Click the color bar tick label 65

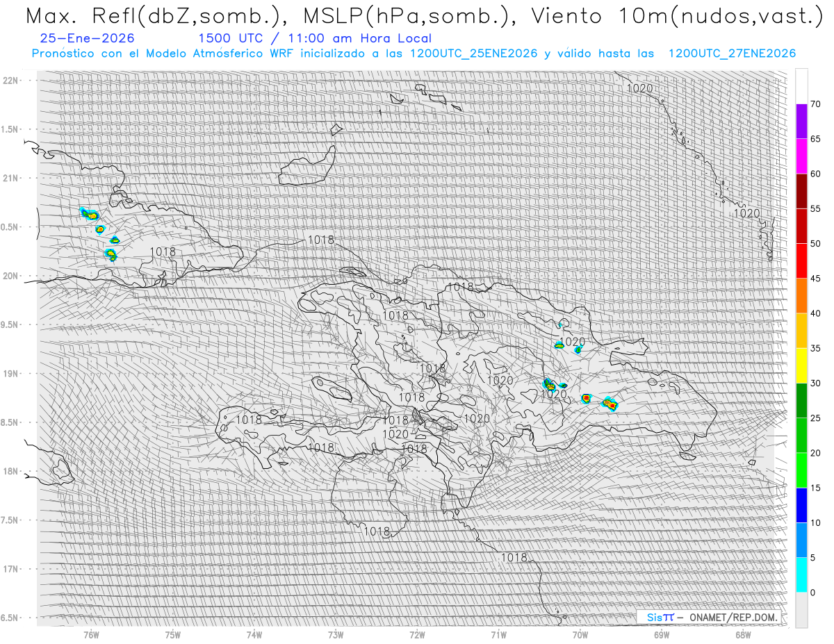815,139
